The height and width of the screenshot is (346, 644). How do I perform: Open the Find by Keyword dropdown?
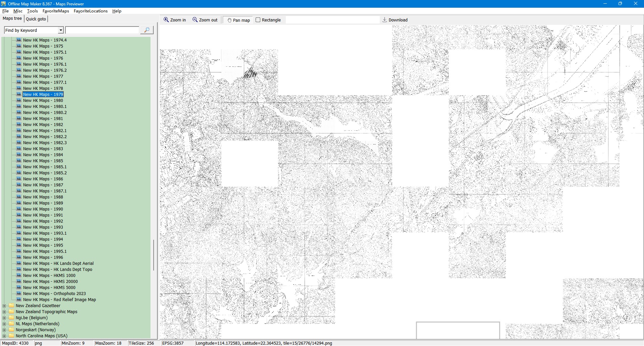tap(61, 30)
